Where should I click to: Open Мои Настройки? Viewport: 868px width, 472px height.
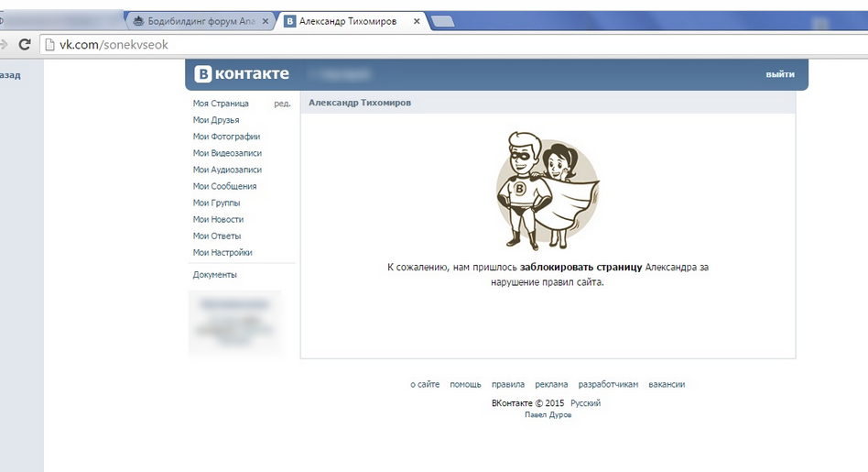[x=222, y=252]
